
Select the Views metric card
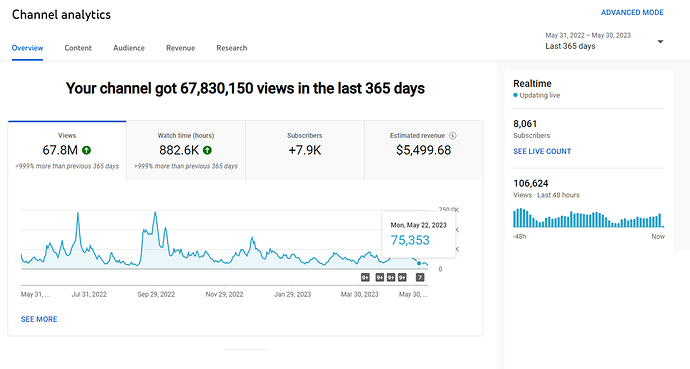(67, 150)
